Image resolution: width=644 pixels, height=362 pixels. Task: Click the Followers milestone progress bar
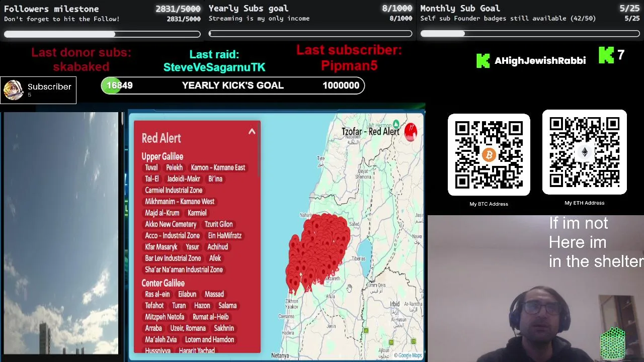102,34
